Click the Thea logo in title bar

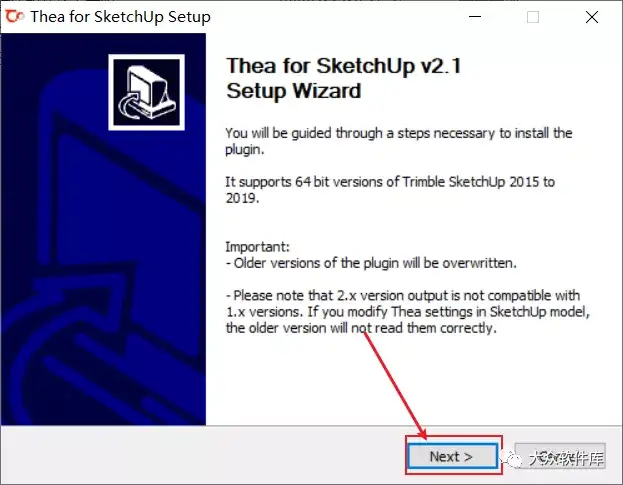[x=14, y=17]
